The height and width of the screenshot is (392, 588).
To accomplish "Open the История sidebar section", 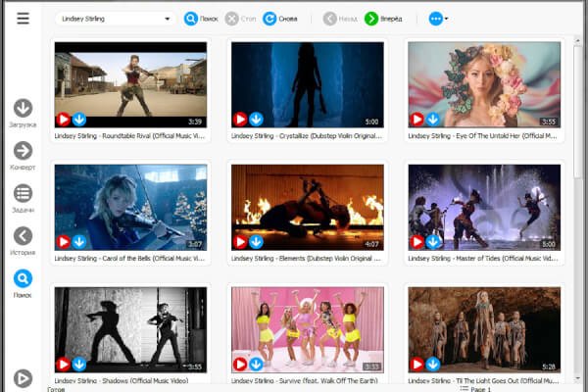I will (x=23, y=241).
